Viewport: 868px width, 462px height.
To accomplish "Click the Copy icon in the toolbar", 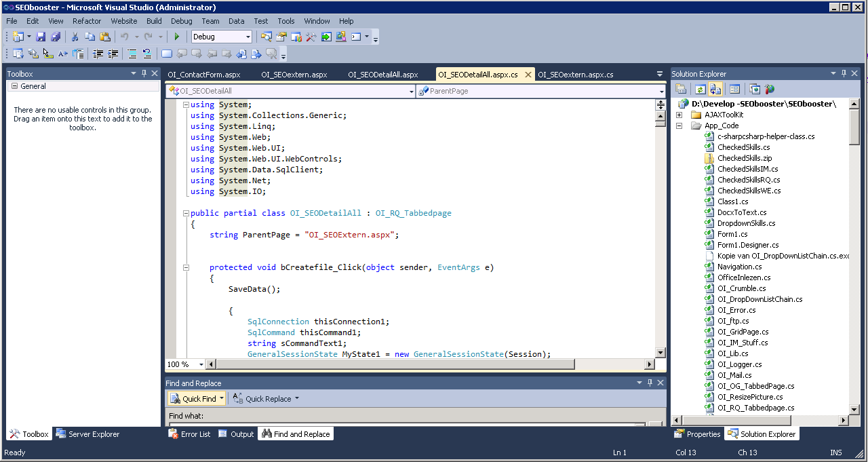I will coord(90,37).
